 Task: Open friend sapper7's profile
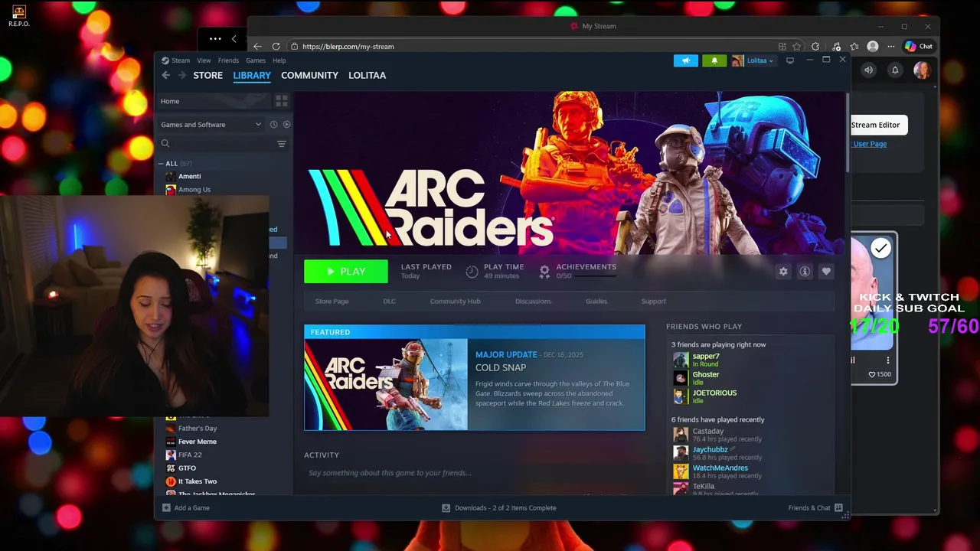click(x=706, y=357)
